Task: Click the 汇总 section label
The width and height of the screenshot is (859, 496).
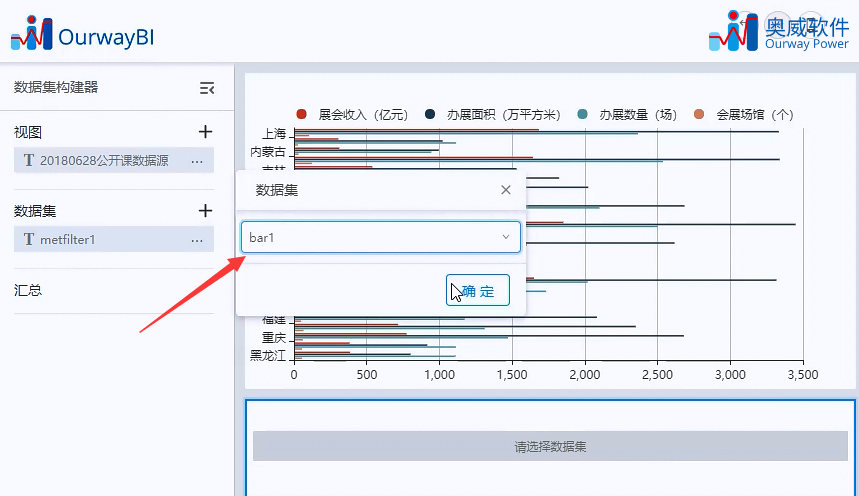Action: (x=28, y=290)
